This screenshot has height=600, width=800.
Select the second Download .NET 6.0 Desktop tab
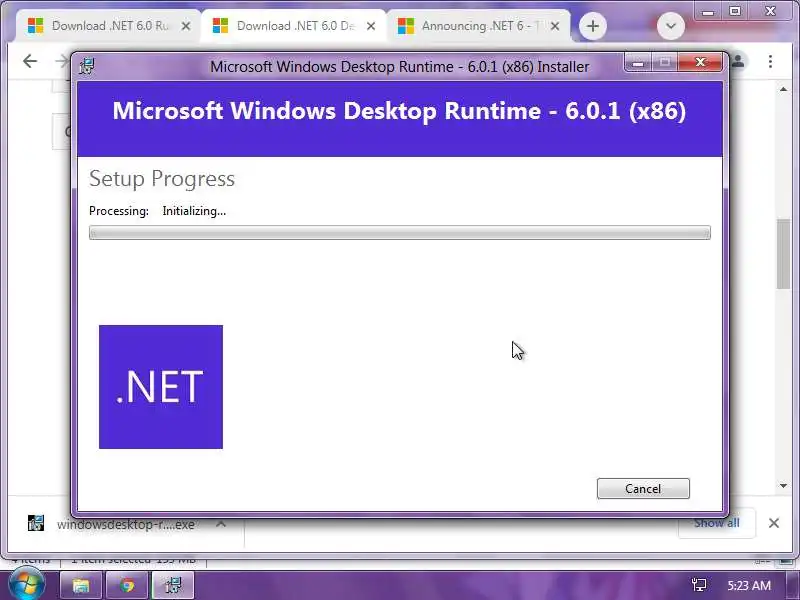(293, 26)
